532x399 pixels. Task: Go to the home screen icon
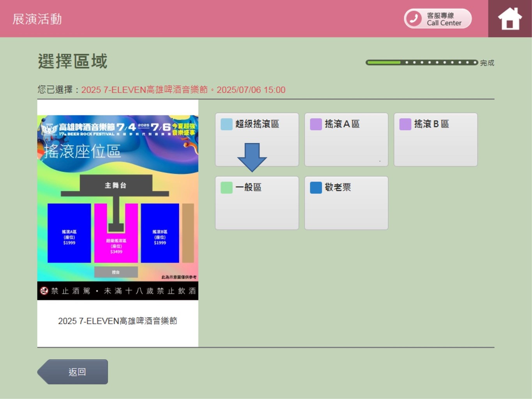[510, 19]
